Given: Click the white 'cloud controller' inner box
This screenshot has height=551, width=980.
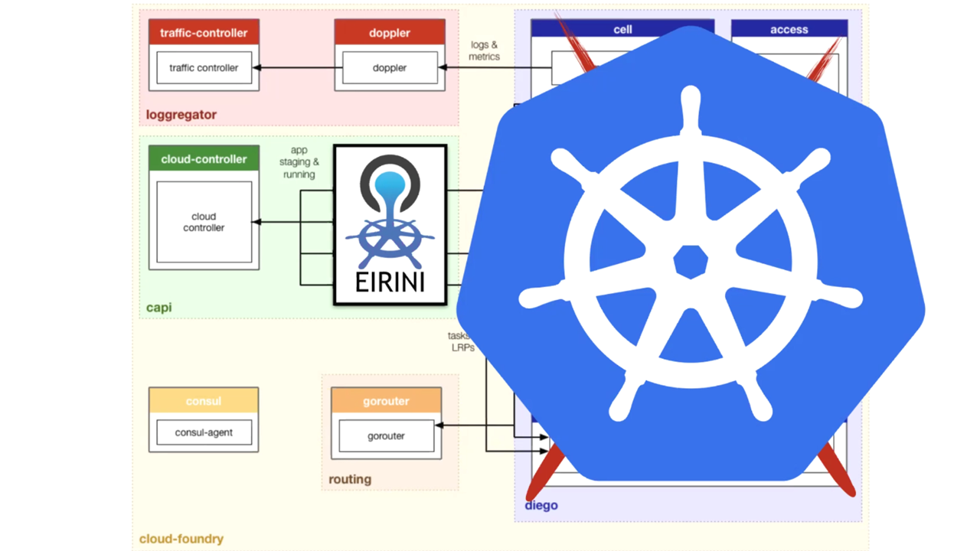Looking at the screenshot, I should pos(204,222).
